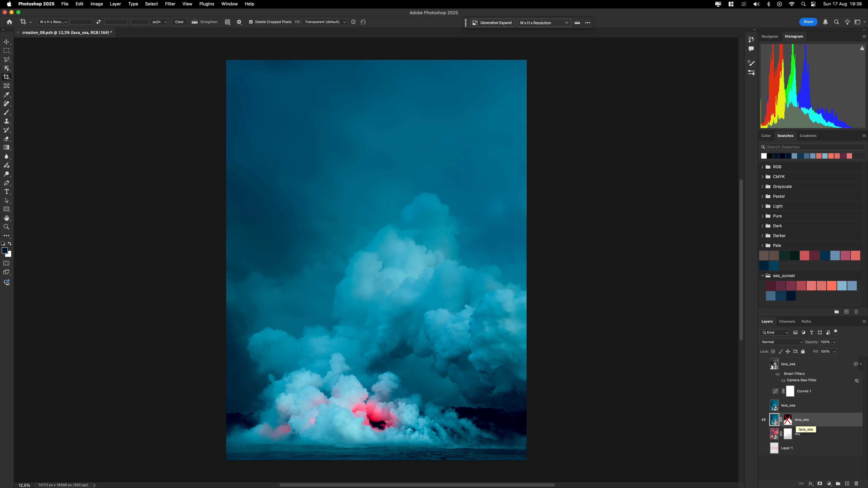Switch to the Channels tab

(x=787, y=321)
